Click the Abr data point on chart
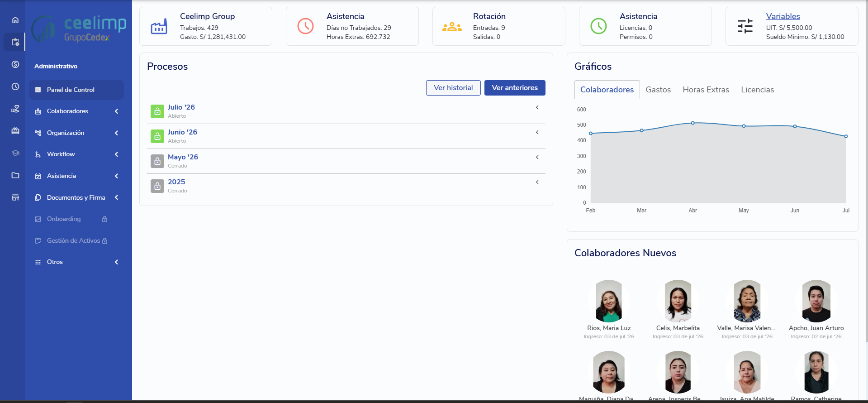868x403 pixels. 693,123
